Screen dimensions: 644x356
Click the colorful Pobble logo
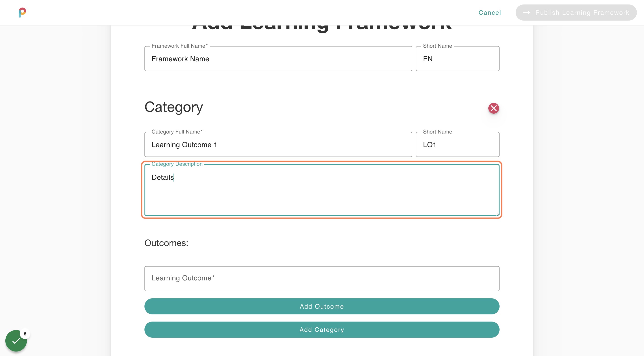tap(23, 13)
